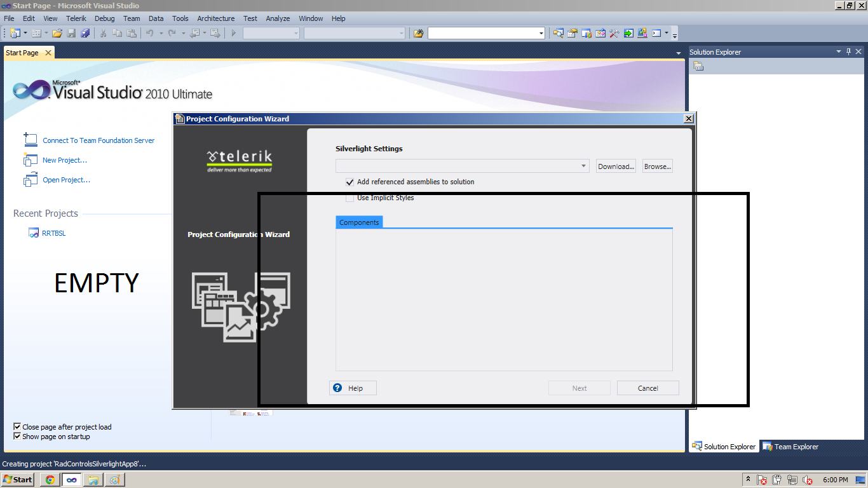Image resolution: width=868 pixels, height=488 pixels.
Task: Click the Cancel button in wizard
Action: point(648,388)
